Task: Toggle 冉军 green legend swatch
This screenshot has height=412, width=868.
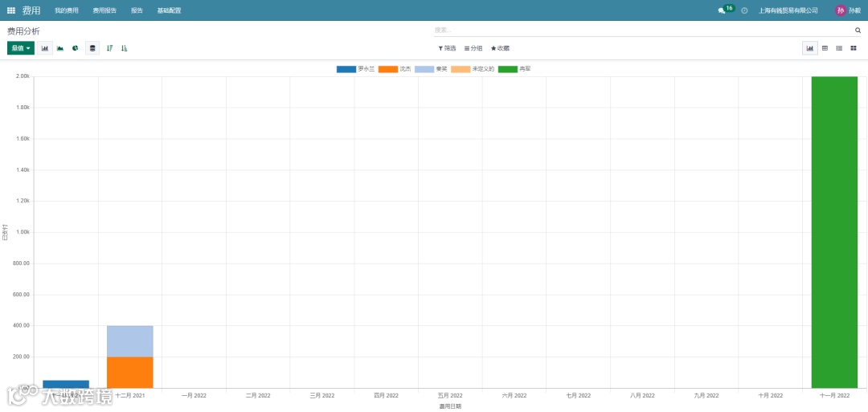Action: (508, 69)
